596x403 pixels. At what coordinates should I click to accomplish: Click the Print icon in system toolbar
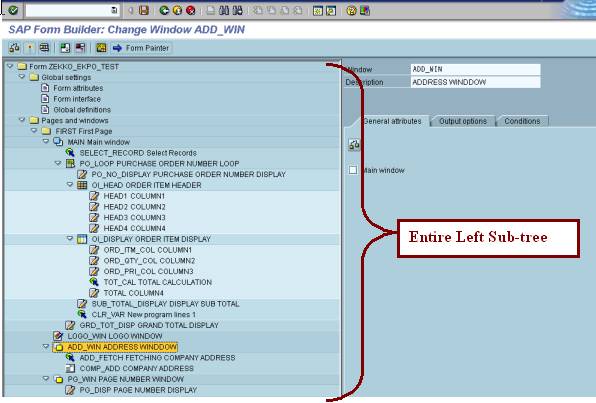coord(211,10)
